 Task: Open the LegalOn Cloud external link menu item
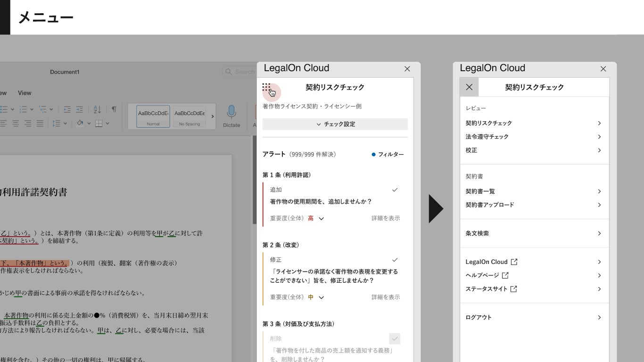click(x=535, y=262)
